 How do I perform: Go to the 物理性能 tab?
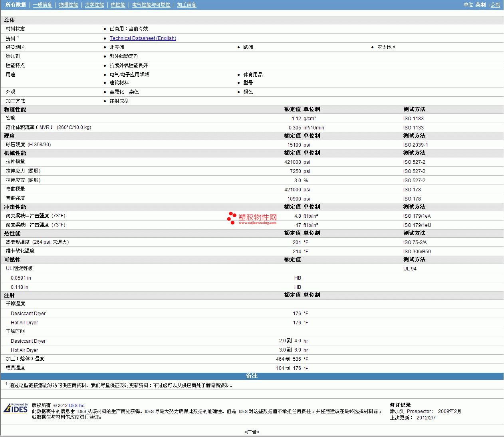tap(68, 5)
